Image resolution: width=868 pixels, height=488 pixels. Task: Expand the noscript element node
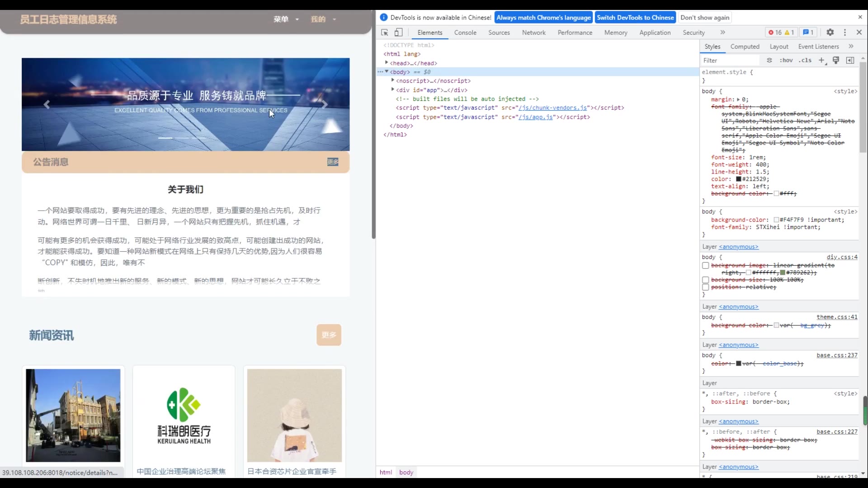[x=393, y=80]
